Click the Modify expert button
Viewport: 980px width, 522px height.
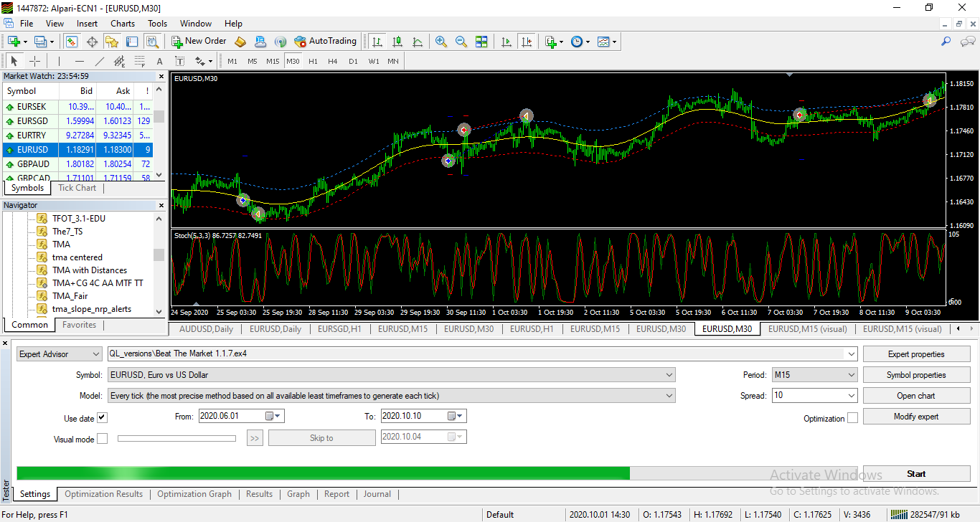point(916,417)
